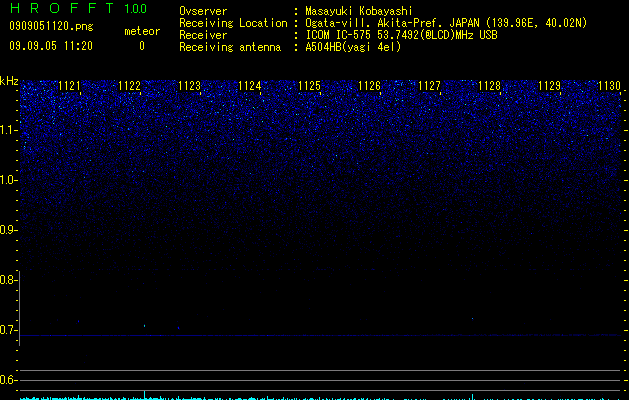Click the 1121 time marker

tap(69, 86)
